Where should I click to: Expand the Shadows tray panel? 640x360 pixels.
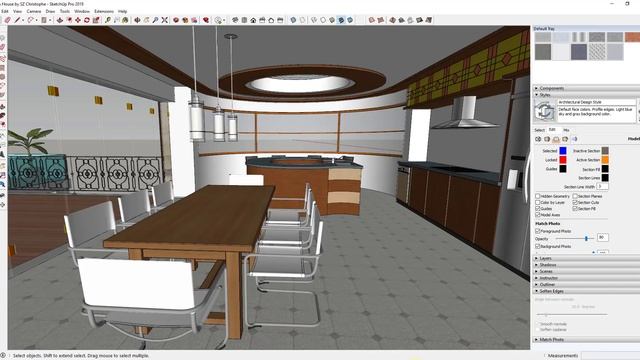[x=586, y=265]
